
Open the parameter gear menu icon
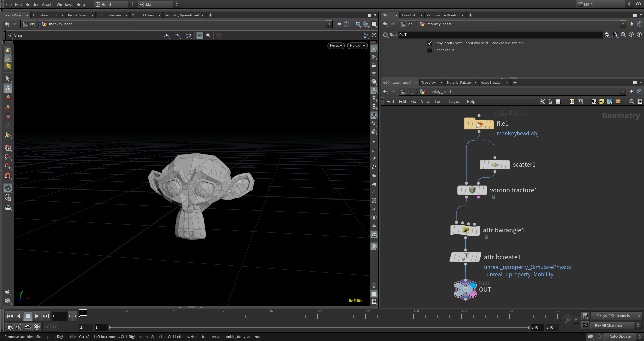(607, 35)
